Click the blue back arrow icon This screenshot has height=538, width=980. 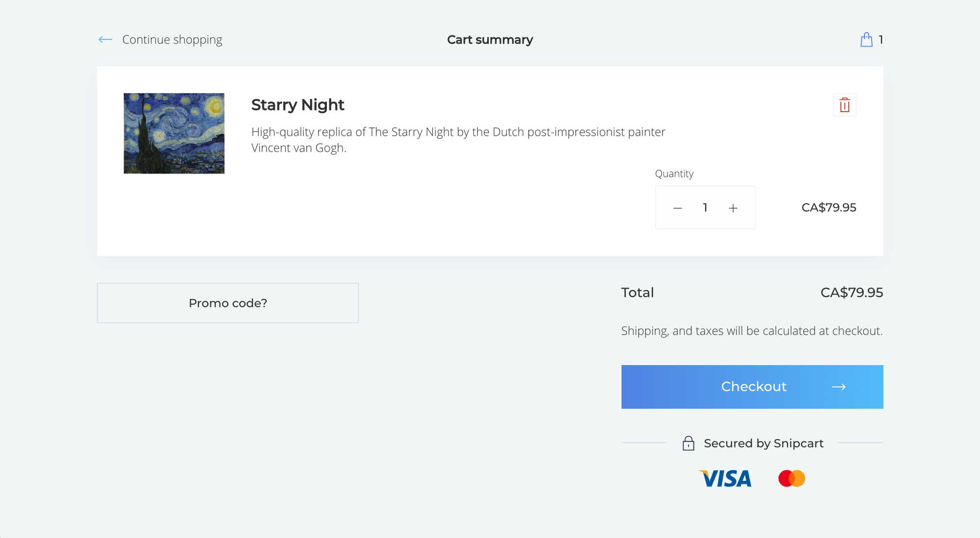point(104,40)
